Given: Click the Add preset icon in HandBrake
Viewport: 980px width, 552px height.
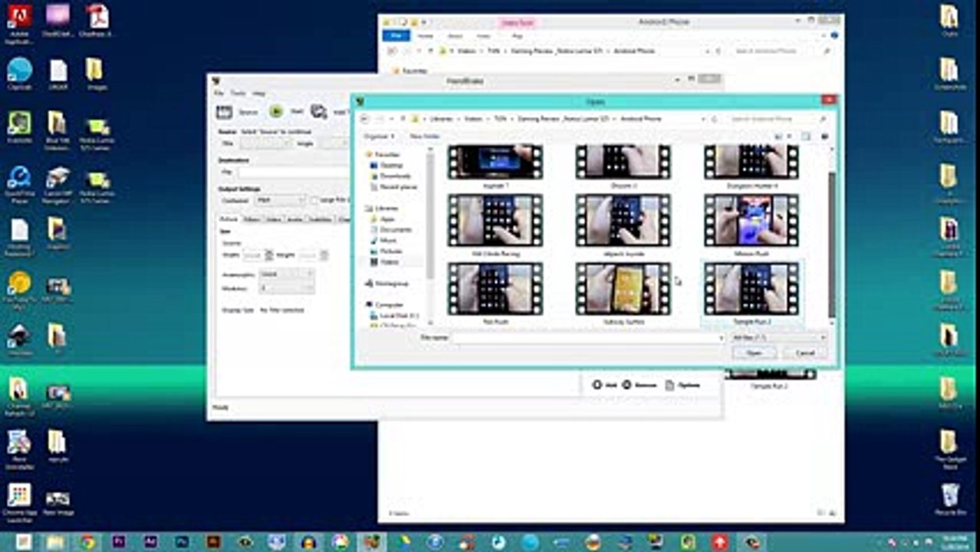Looking at the screenshot, I should (597, 385).
